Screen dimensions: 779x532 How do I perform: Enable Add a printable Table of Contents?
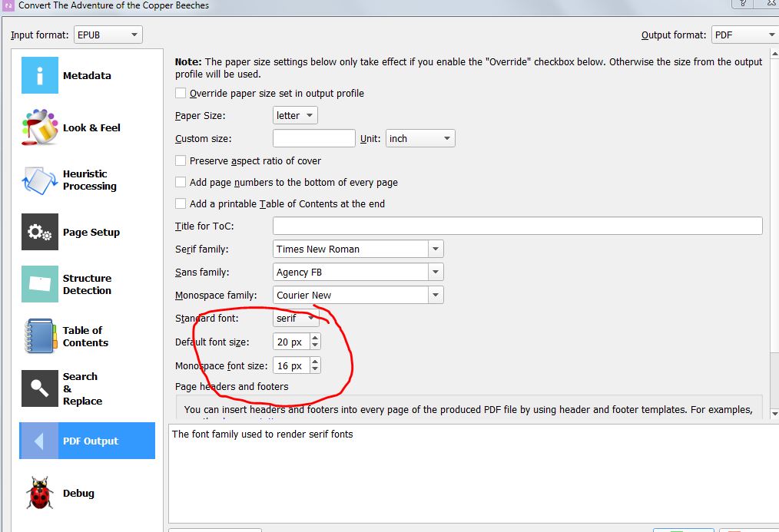tap(181, 203)
